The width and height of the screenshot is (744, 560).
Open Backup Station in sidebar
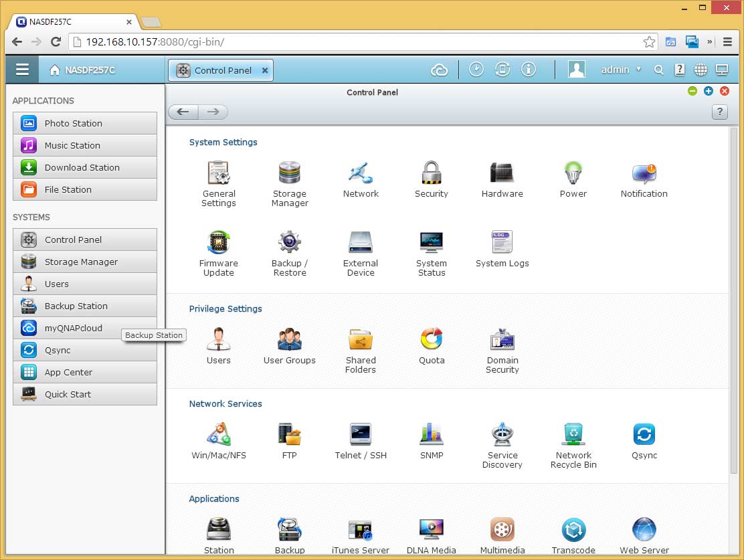[85, 306]
